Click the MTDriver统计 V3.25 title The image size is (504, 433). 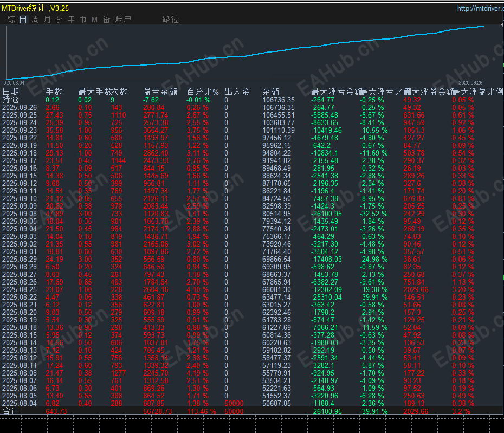(35, 8)
